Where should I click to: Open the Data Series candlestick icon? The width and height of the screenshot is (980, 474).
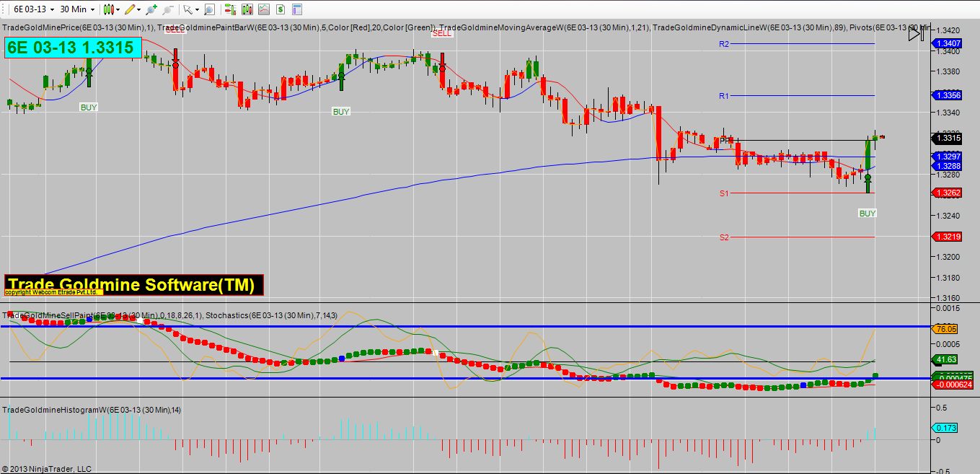tap(247, 9)
